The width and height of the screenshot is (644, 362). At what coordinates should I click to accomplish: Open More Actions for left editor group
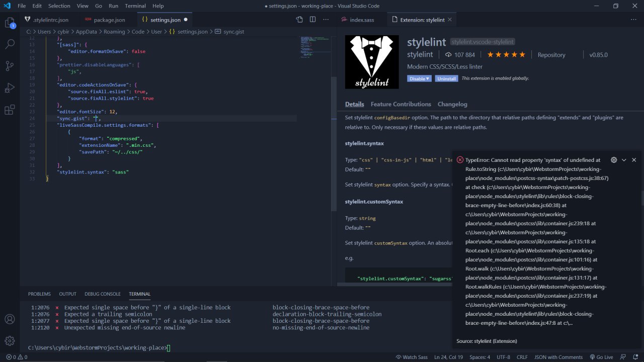326,20
